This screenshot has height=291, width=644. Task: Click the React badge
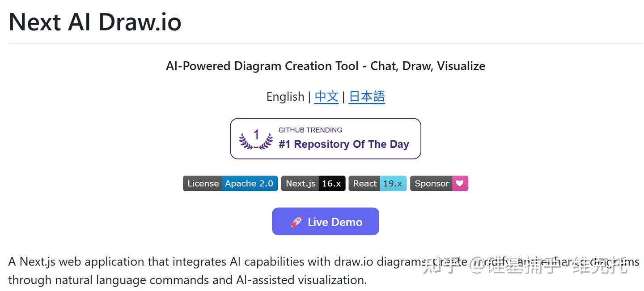(x=377, y=183)
